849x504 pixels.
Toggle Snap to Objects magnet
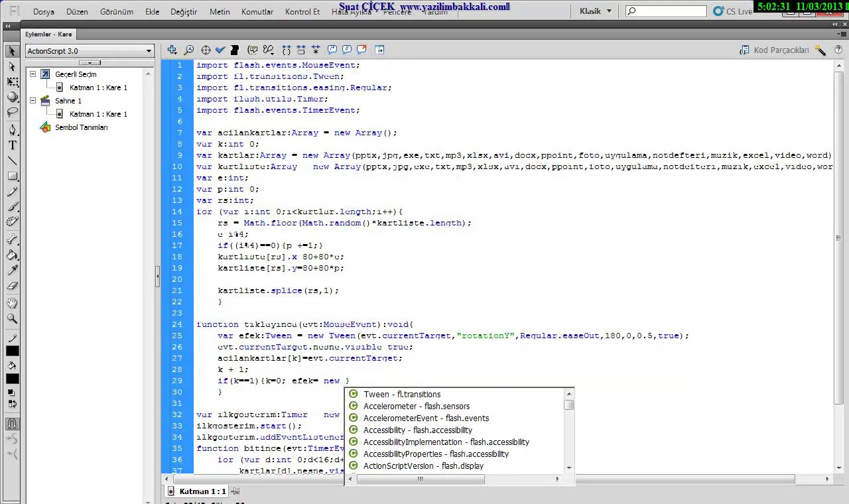(x=12, y=424)
